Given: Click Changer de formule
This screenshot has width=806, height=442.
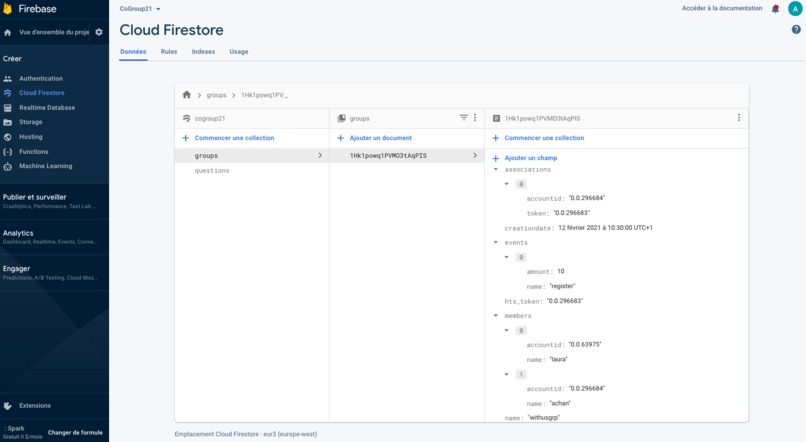Looking at the screenshot, I should pyautogui.click(x=75, y=433).
